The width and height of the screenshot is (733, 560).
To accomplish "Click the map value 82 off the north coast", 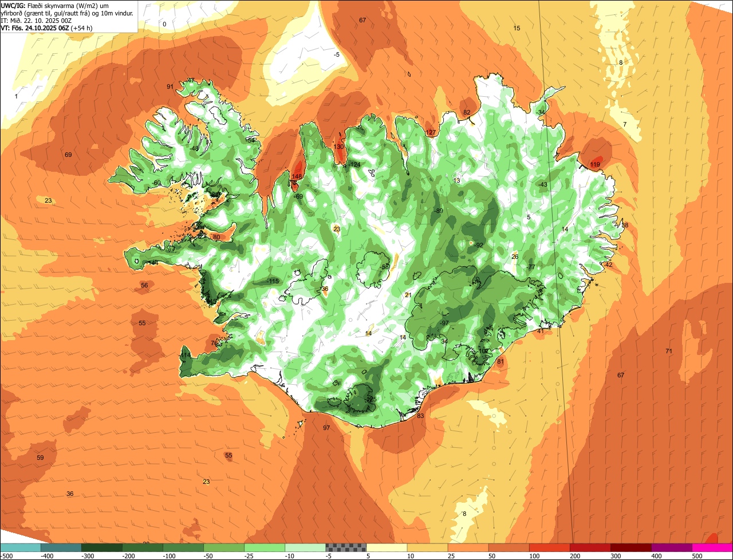I will tap(467, 113).
